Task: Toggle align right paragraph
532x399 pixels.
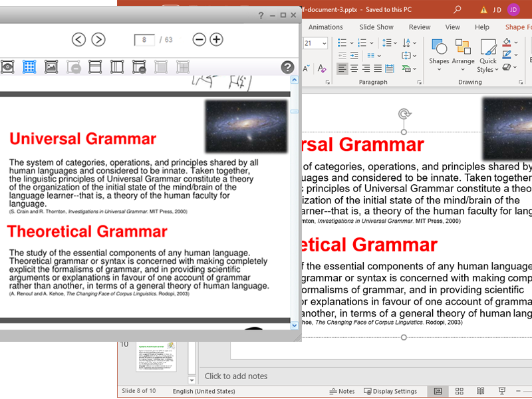Action: click(x=366, y=68)
